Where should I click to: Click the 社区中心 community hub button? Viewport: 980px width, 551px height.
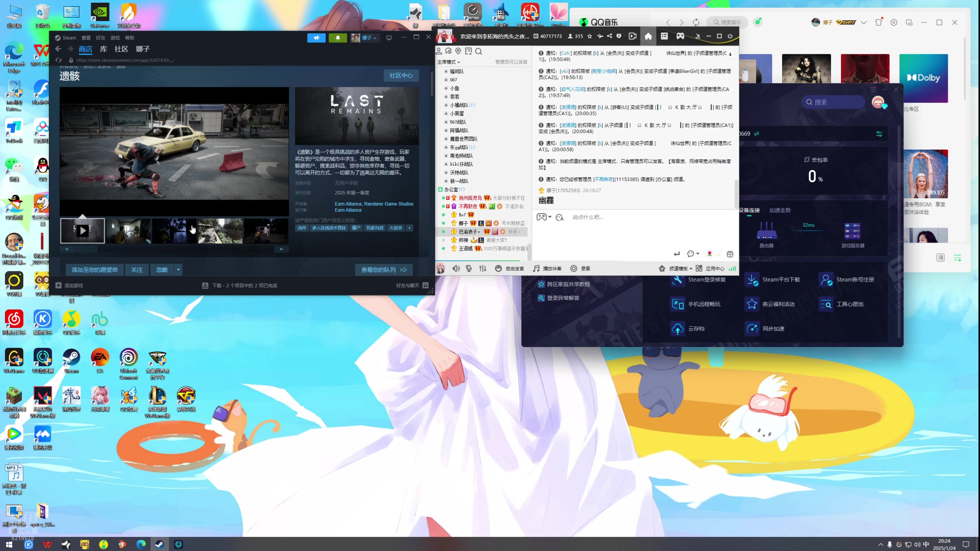401,75
